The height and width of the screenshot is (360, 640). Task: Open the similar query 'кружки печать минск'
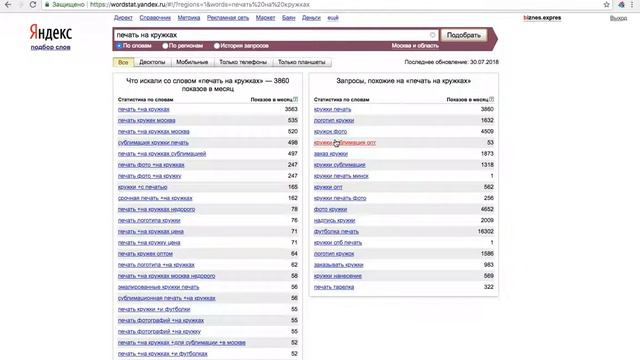click(341, 176)
